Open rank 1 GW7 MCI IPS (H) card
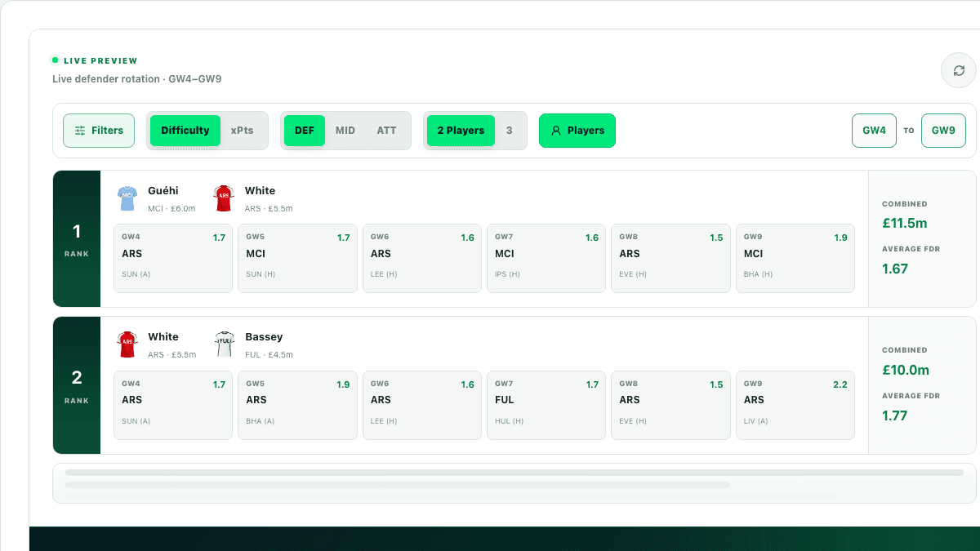 tap(546, 259)
